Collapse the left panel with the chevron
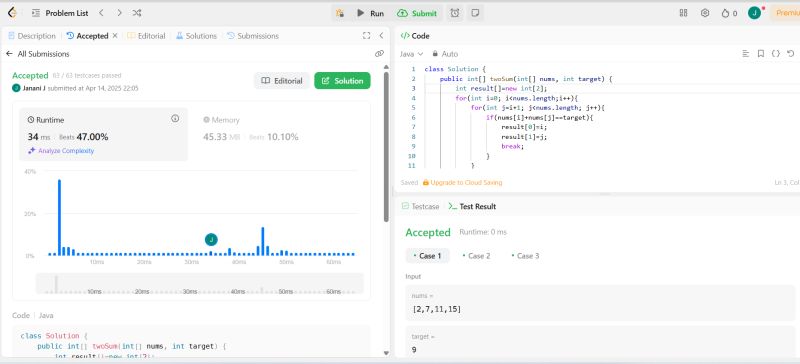Image resolution: width=800 pixels, height=364 pixels. click(381, 36)
